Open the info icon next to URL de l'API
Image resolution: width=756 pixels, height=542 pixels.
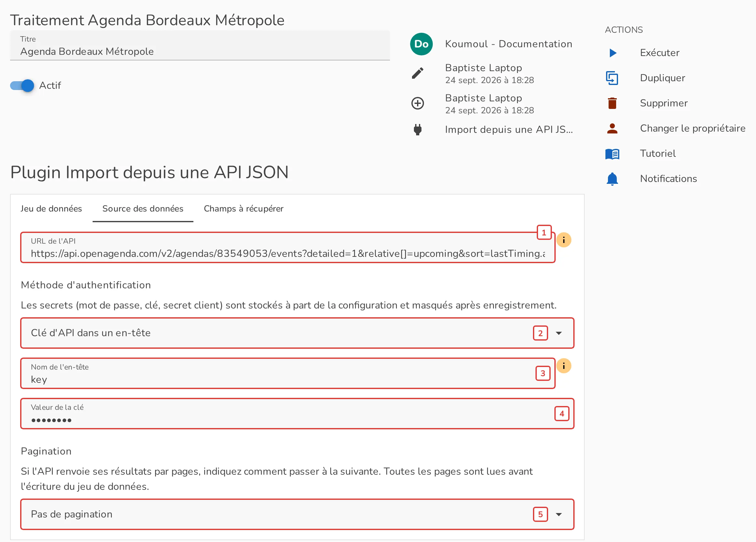(x=564, y=240)
